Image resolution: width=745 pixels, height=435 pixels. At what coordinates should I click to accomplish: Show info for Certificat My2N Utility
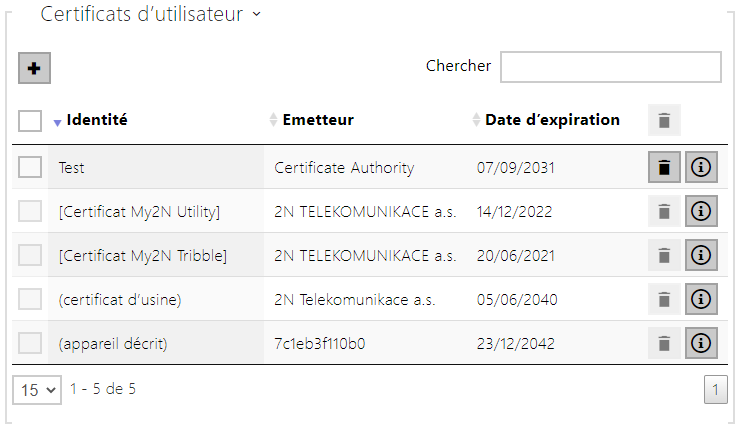(701, 211)
